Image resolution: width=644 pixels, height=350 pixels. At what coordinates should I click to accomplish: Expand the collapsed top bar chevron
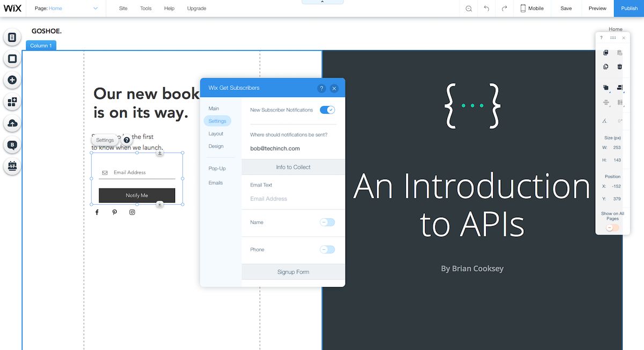[x=323, y=2]
